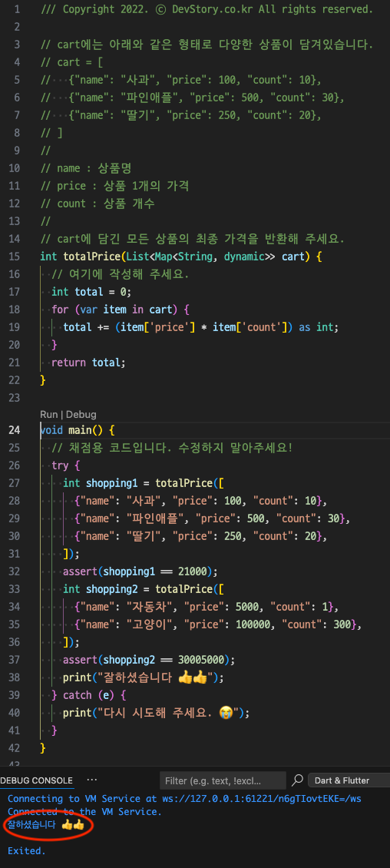Focus the console Filter text field
This screenshot has width=390, height=868.
[223, 780]
